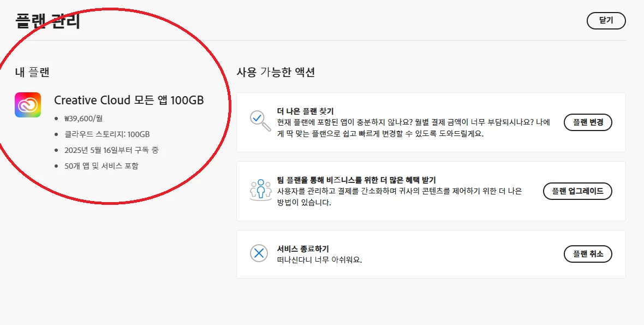The image size is (644, 325).
Task: Click the 사용자를 관리하고 결제를 간소화하며 description
Action: pyautogui.click(x=399, y=197)
